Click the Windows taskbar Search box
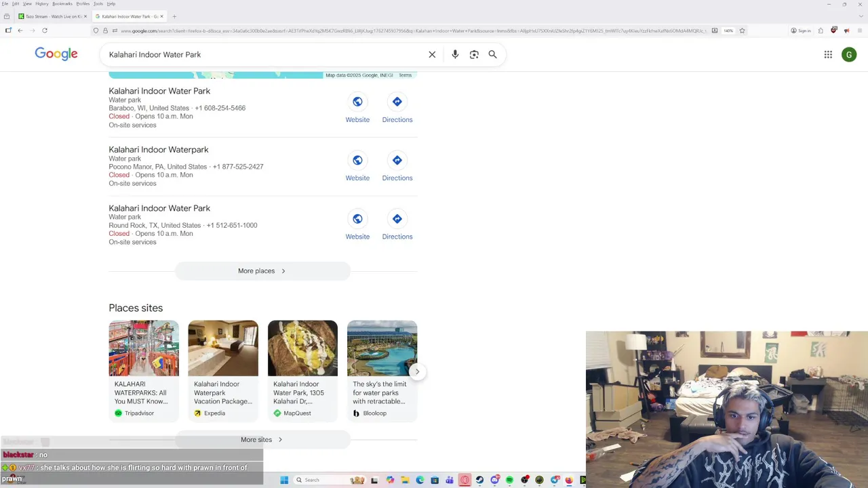 (330, 480)
